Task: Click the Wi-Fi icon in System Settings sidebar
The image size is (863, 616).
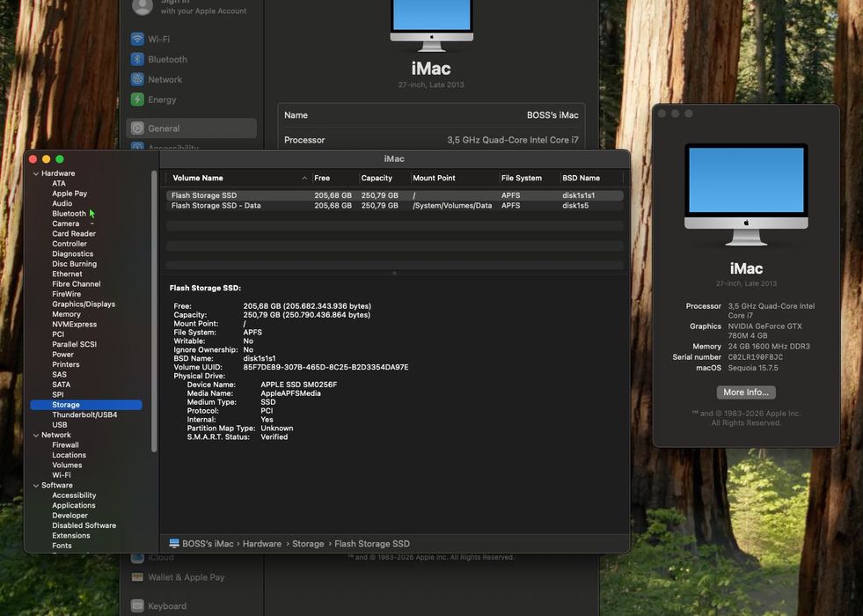Action: (x=137, y=39)
